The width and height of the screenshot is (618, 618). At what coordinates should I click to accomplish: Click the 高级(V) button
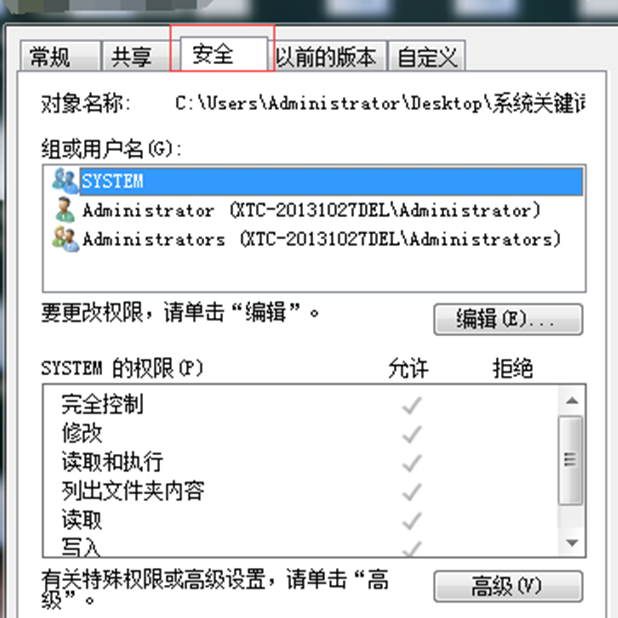click(508, 586)
